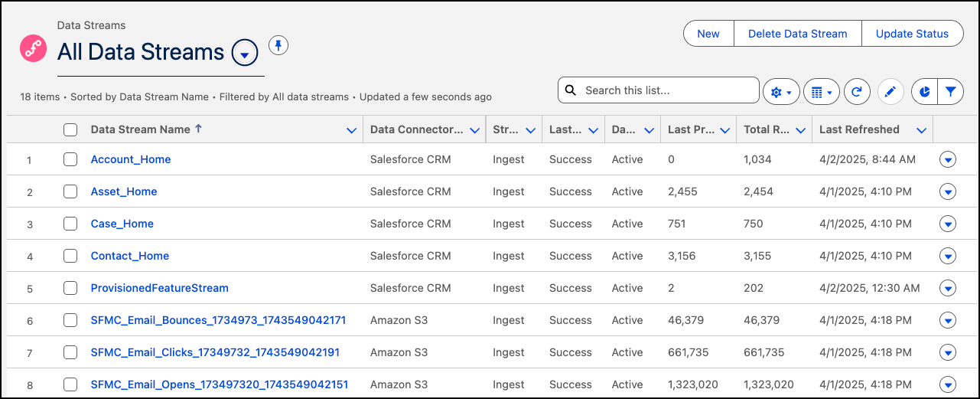The width and height of the screenshot is (980, 399).
Task: Check the Account_Home row checkbox
Action: point(70,159)
